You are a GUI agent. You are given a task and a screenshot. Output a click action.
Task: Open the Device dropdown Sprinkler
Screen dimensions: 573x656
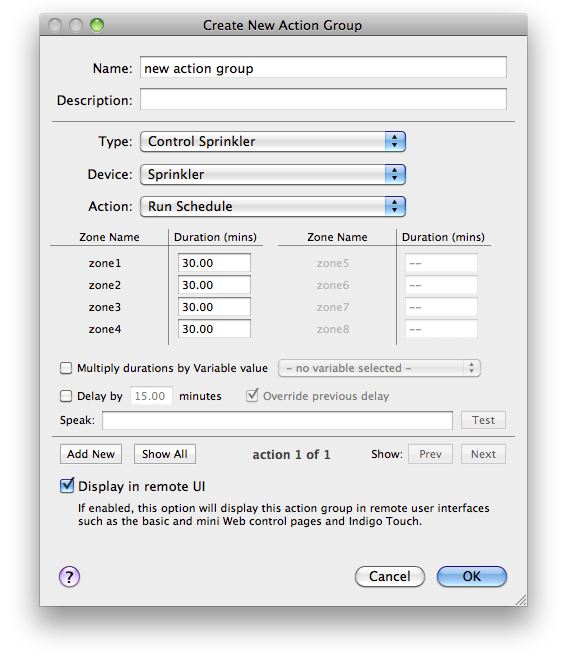273,174
